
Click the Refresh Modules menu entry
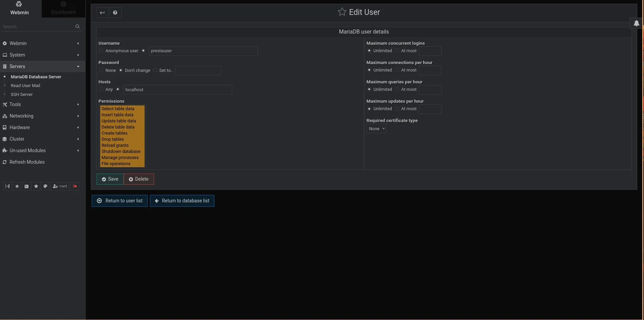[x=27, y=162]
